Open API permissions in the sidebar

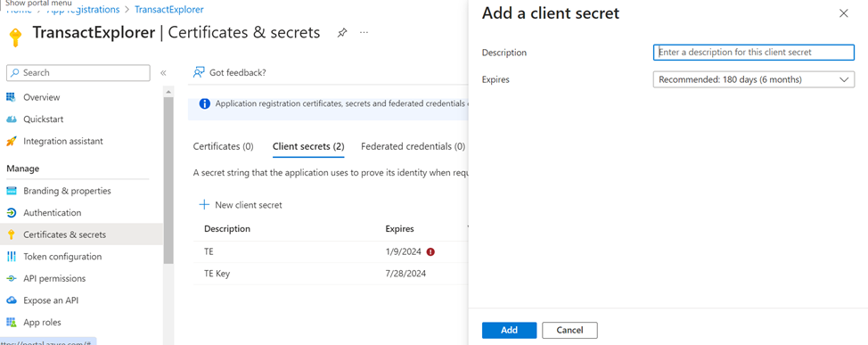[x=54, y=278]
